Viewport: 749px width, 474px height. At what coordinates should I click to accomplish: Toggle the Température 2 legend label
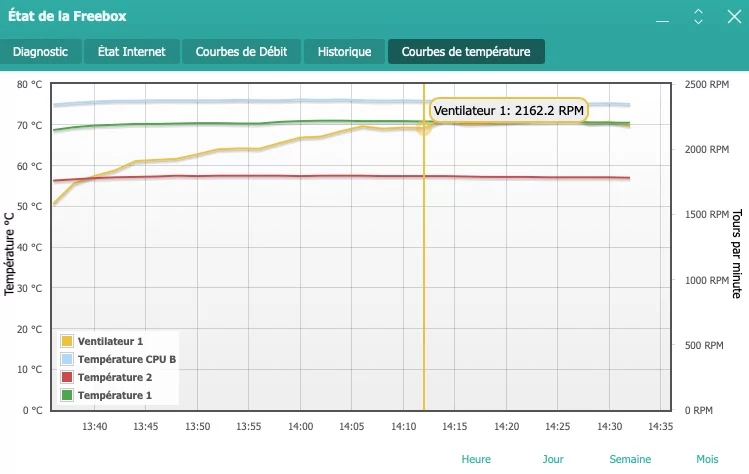click(x=115, y=377)
